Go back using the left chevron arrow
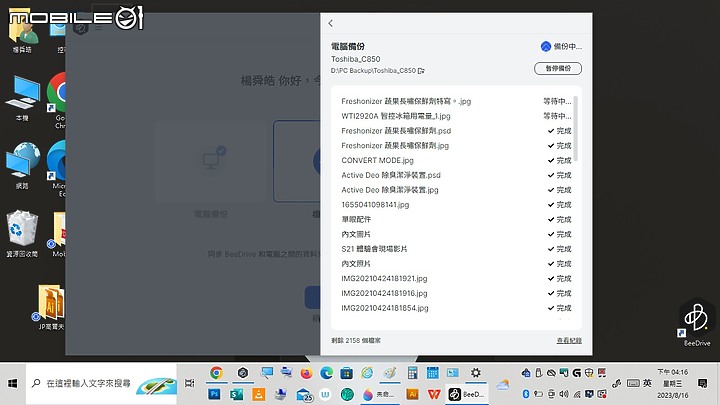Image resolution: width=720 pixels, height=405 pixels. click(331, 23)
